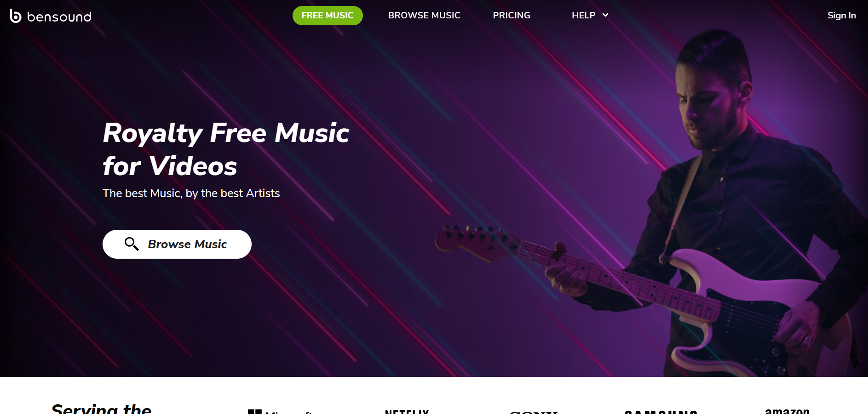Image resolution: width=868 pixels, height=414 pixels.
Task: Click the Sony logo
Action: pyautogui.click(x=533, y=412)
